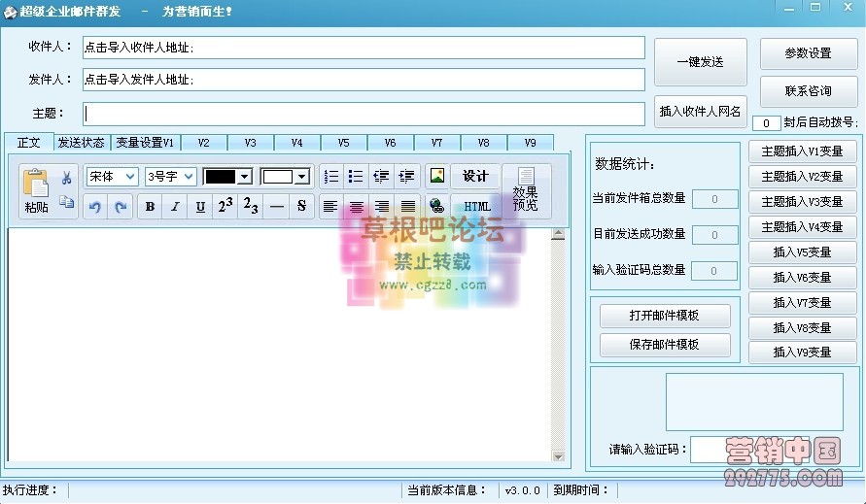Image resolution: width=866 pixels, height=504 pixels.
Task: Insert an image into body
Action: (x=436, y=176)
